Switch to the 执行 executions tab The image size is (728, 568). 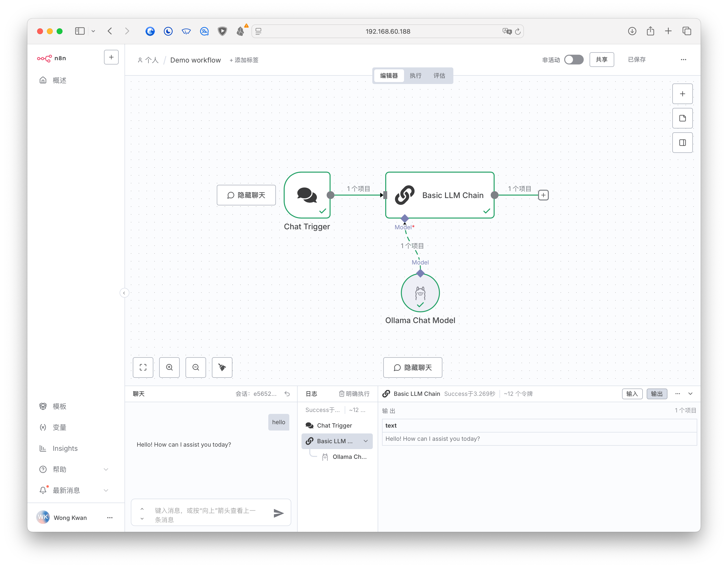pos(415,76)
